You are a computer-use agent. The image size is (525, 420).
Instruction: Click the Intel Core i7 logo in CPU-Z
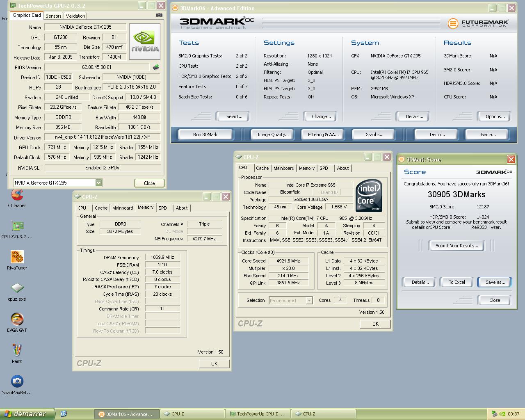pos(369,195)
